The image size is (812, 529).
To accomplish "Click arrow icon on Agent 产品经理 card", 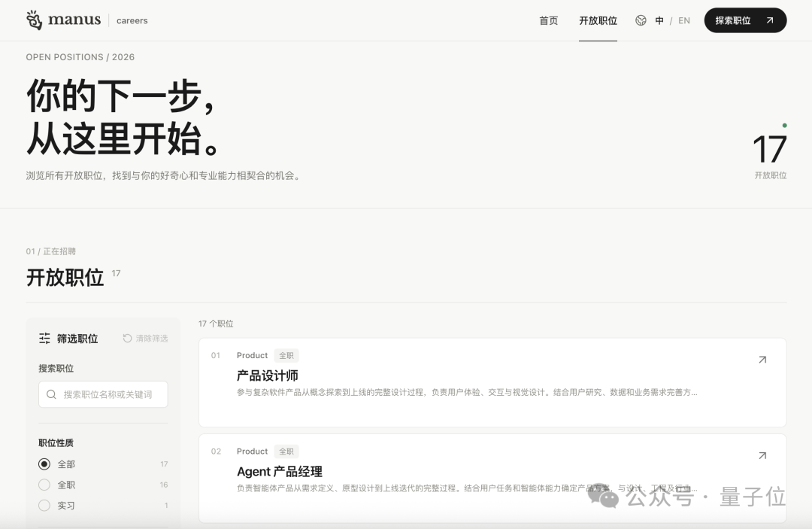I will [762, 455].
